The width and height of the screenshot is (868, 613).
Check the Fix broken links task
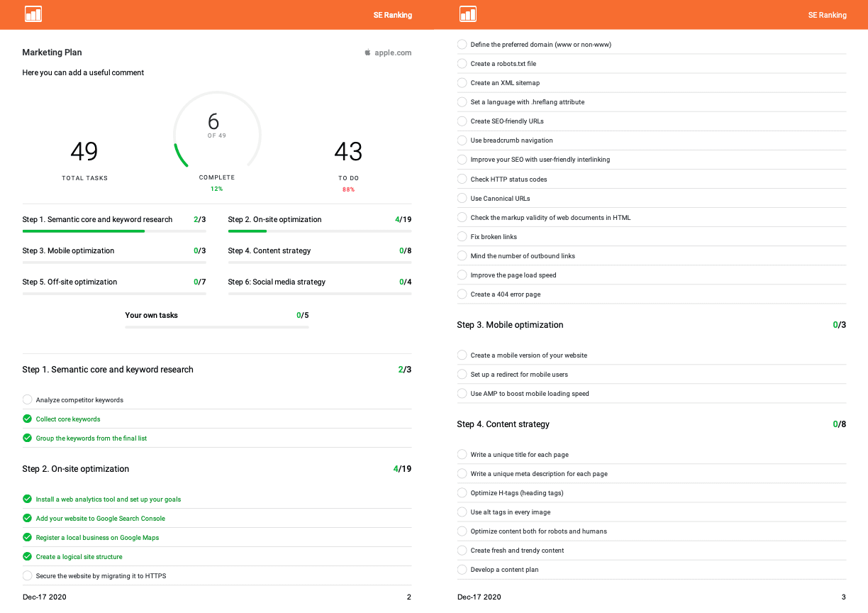tap(462, 236)
